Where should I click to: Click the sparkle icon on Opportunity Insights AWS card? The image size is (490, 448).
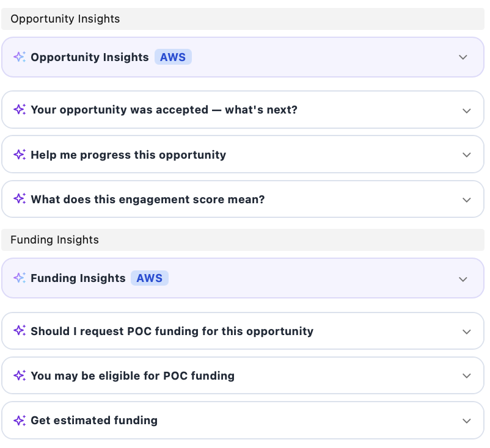coord(19,57)
